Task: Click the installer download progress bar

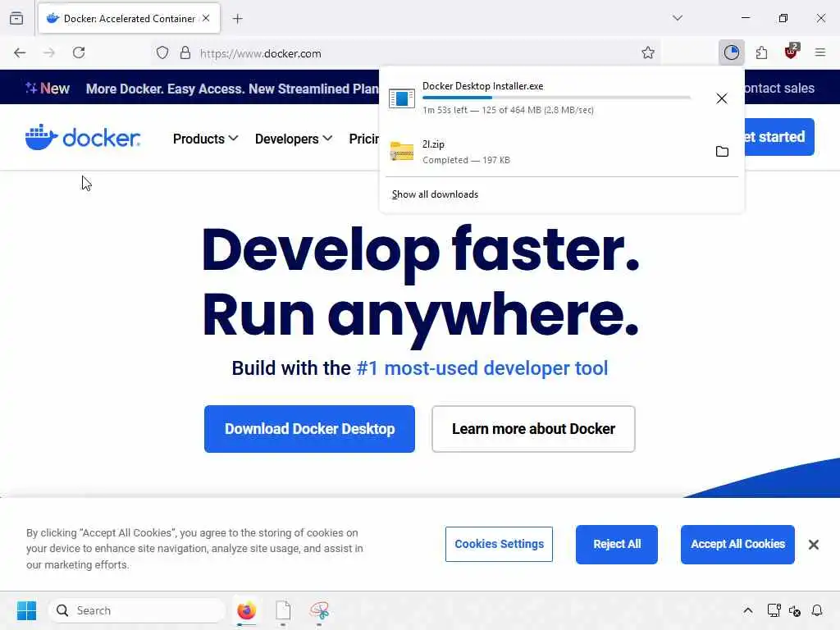Action: [x=557, y=98]
